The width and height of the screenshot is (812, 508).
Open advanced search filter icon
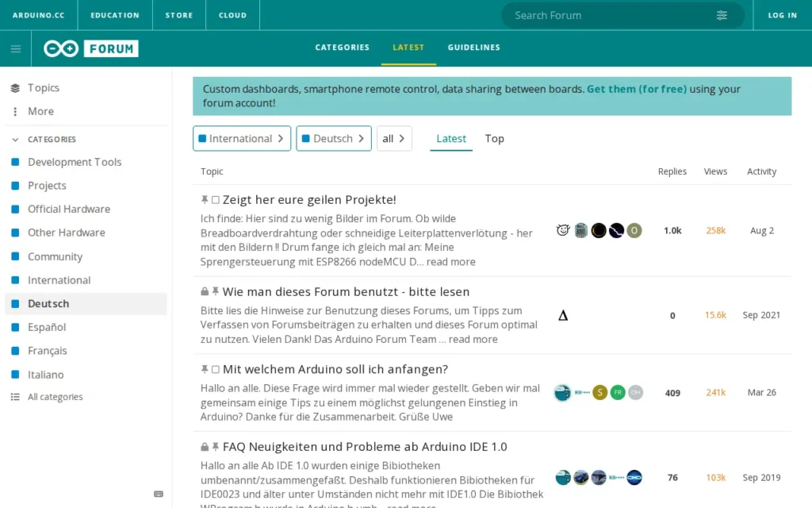click(x=722, y=15)
